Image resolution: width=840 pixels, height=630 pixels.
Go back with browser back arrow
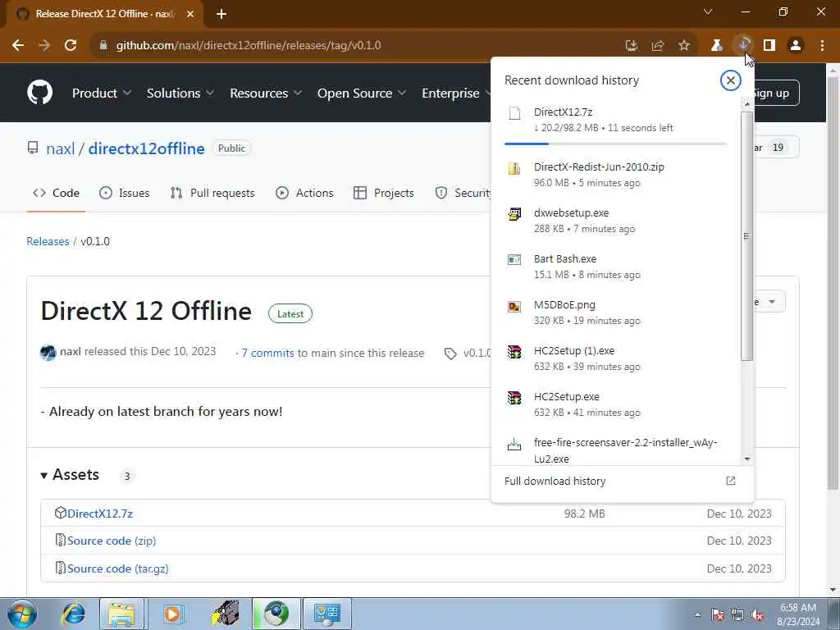tap(18, 46)
